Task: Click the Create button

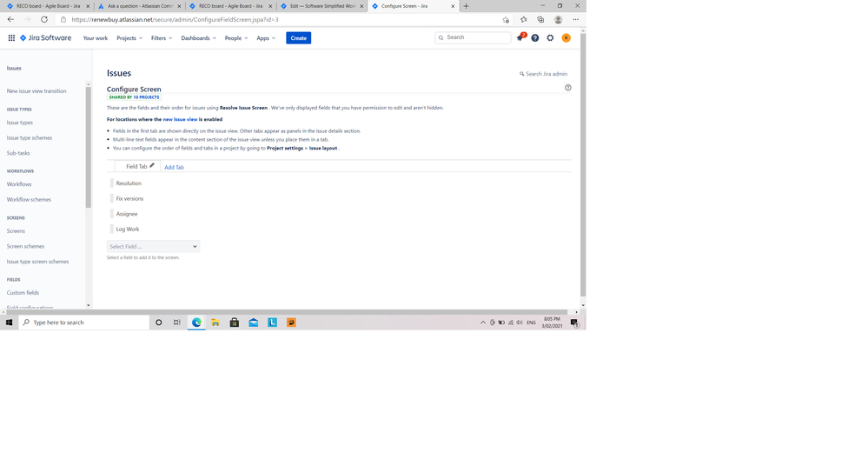Action: click(x=298, y=38)
